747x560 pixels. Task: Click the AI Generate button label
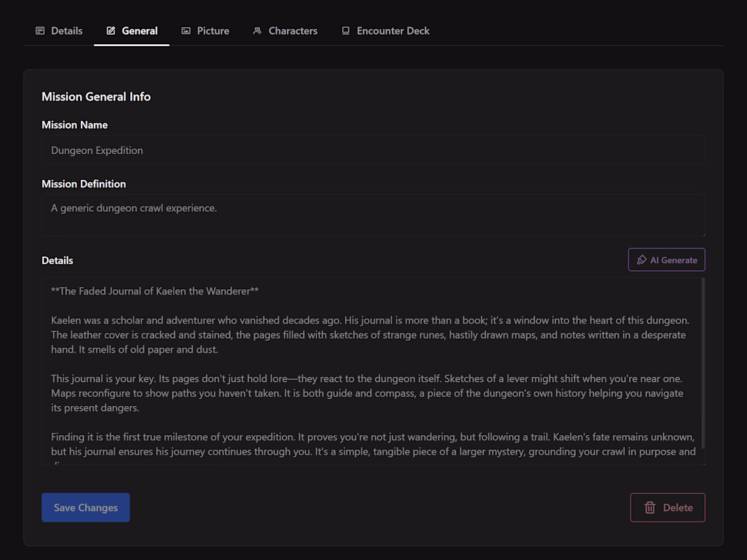674,260
